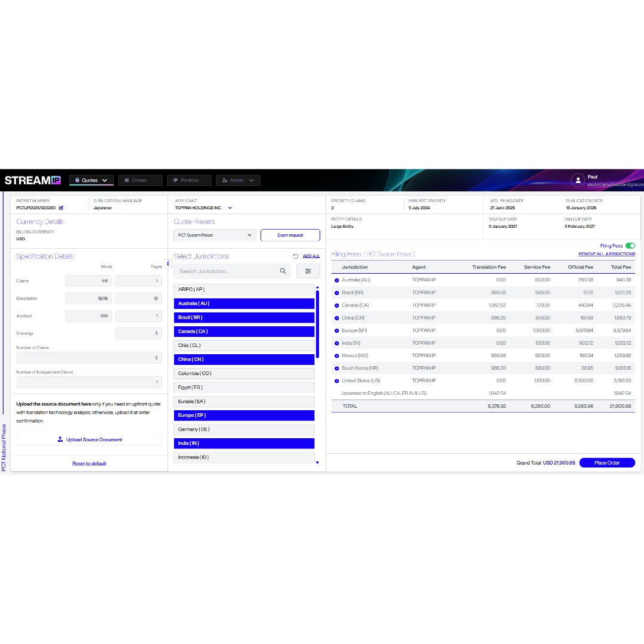Click the Search Jurisdiction input field
This screenshot has width=644, height=644.
227,271
